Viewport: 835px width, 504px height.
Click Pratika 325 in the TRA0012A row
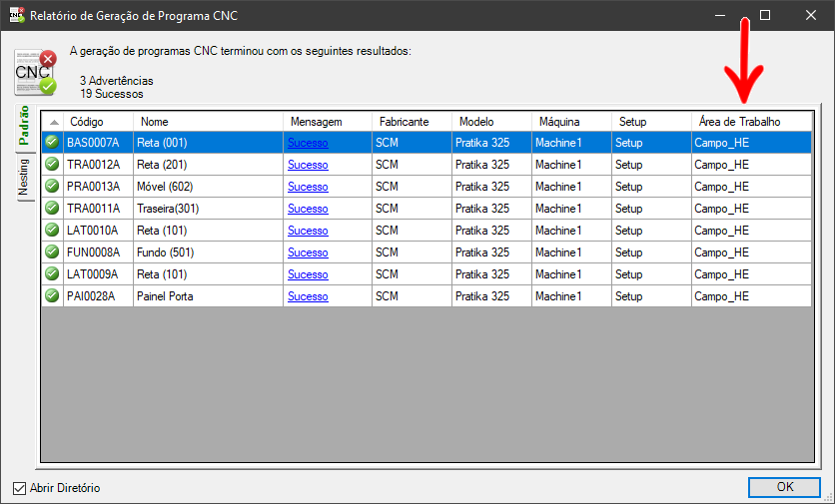491,165
